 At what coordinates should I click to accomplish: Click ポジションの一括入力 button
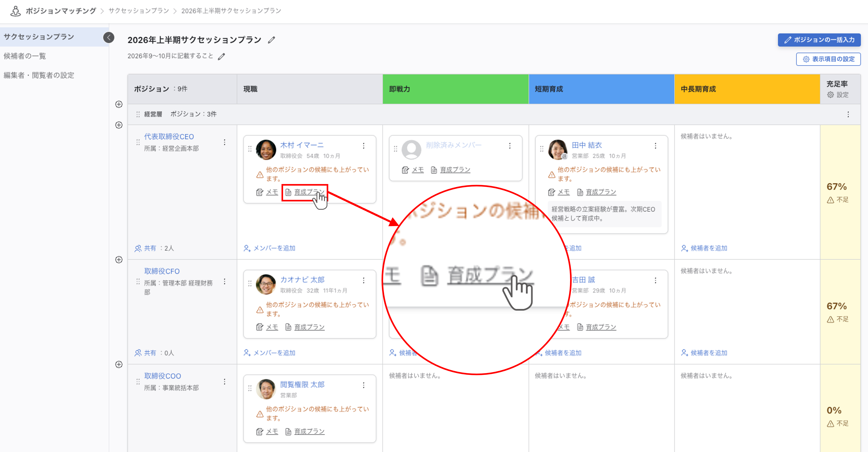(x=819, y=40)
